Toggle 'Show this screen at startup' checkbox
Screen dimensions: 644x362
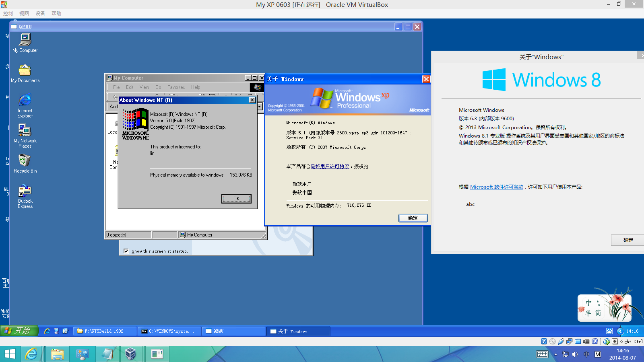pyautogui.click(x=126, y=251)
